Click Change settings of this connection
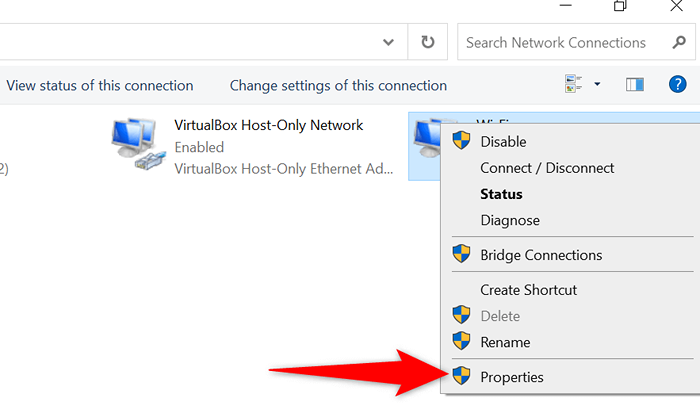The width and height of the screenshot is (700, 413). pyautogui.click(x=338, y=85)
